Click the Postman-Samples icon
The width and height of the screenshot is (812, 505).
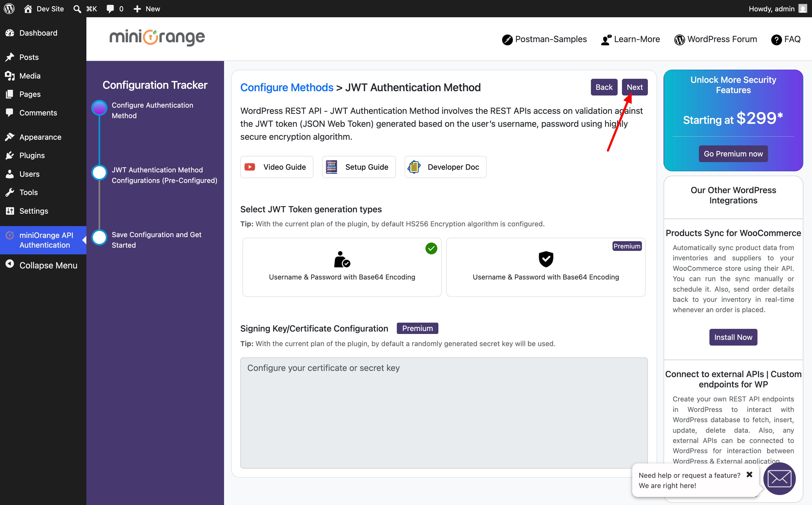point(507,40)
